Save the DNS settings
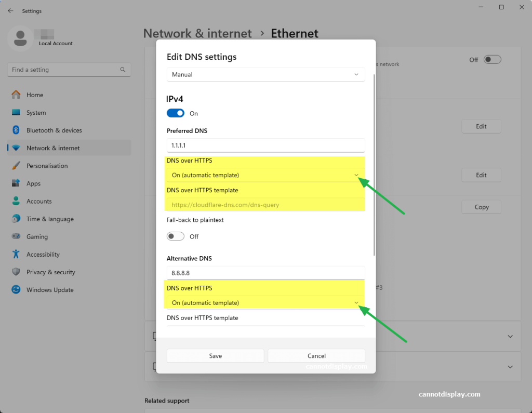 coord(215,356)
